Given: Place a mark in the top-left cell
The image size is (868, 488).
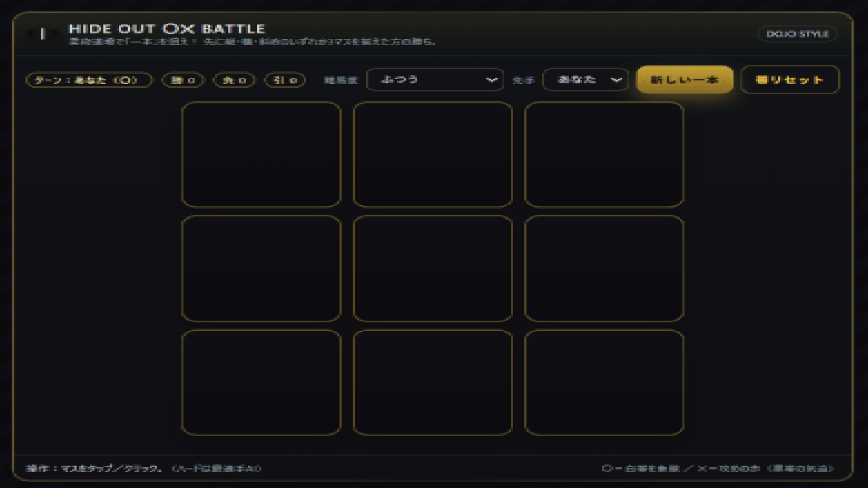Looking at the screenshot, I should click(261, 155).
